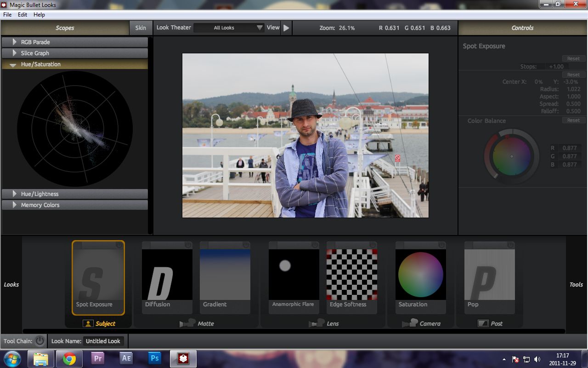Open the Tools drawer tab
The image size is (588, 368).
576,284
